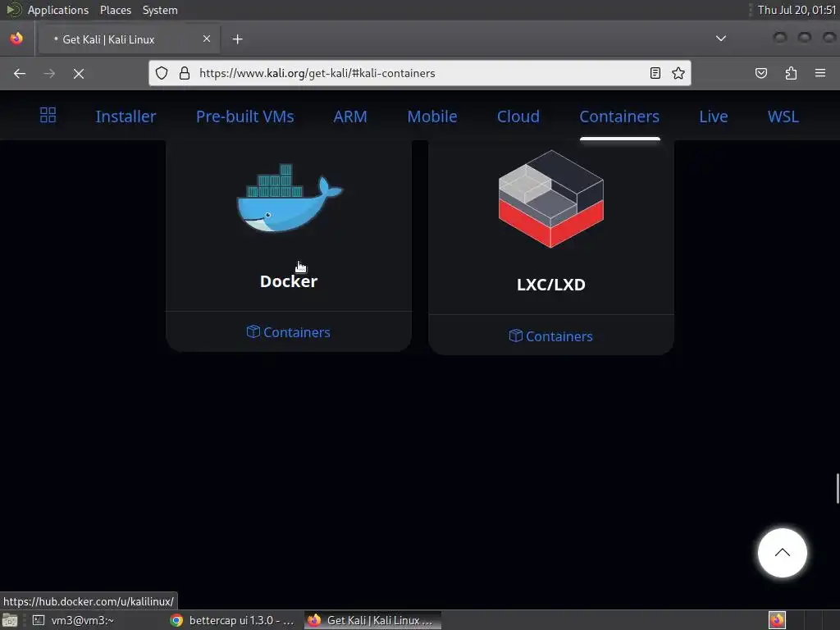Select Get Kali Firefox taskbar entry
Viewport: 840px width, 630px height.
373,620
